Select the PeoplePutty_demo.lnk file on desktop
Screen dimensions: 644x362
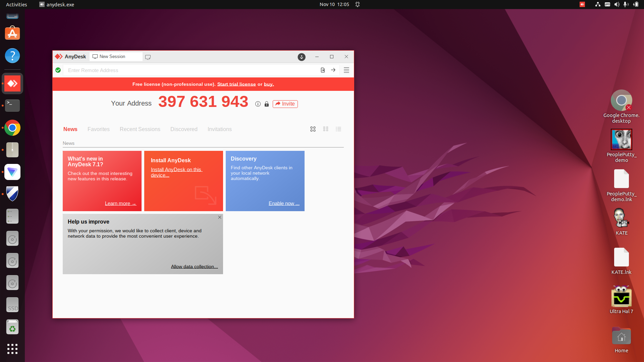(x=622, y=185)
